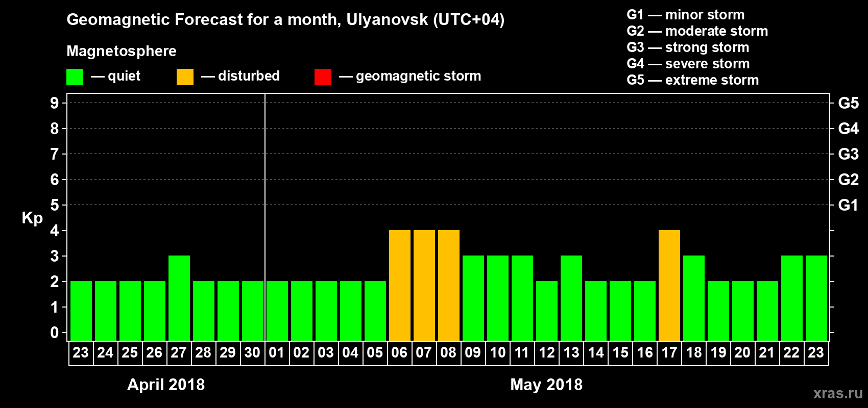The image size is (868, 408).
Task: Click the green bar for May 13
Action: pos(571,298)
